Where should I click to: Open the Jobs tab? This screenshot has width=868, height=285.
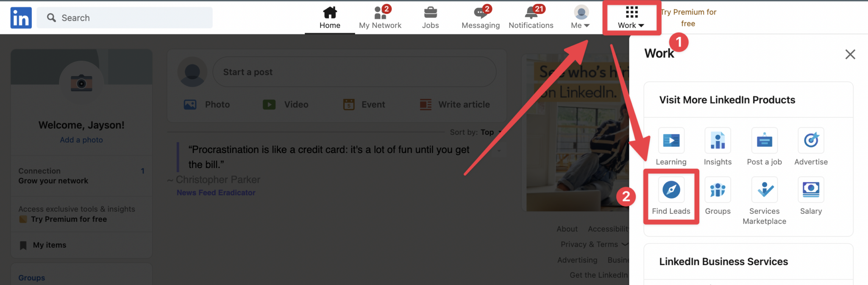point(431,18)
